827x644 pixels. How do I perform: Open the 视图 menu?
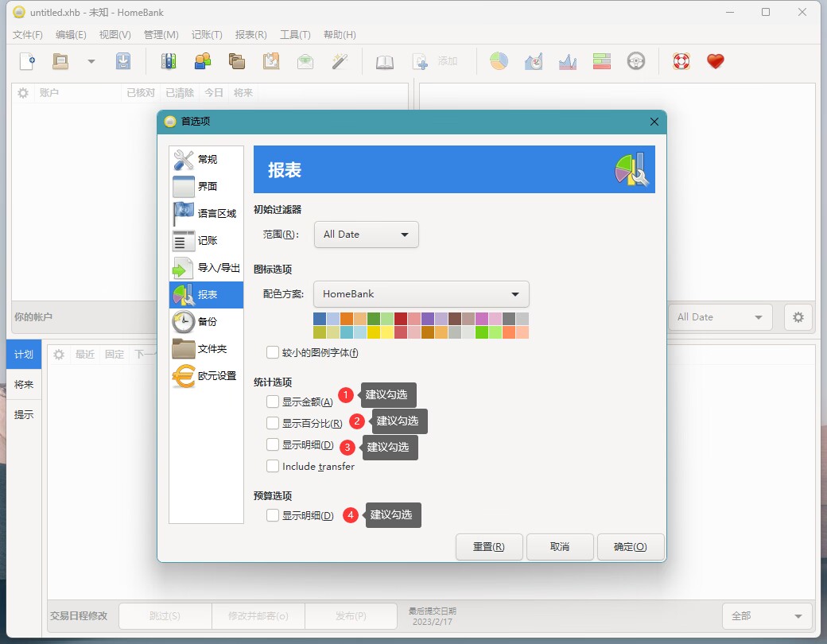click(x=115, y=35)
